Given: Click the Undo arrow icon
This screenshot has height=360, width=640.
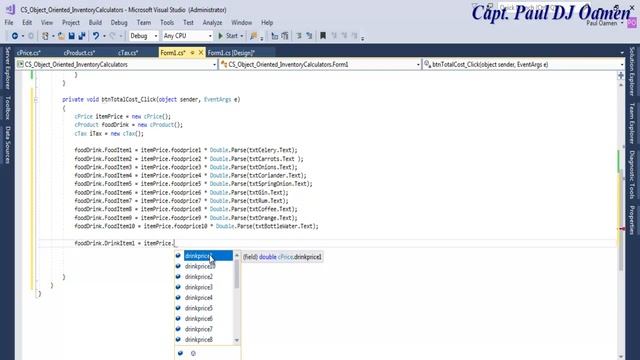Looking at the screenshot, I should (x=96, y=36).
